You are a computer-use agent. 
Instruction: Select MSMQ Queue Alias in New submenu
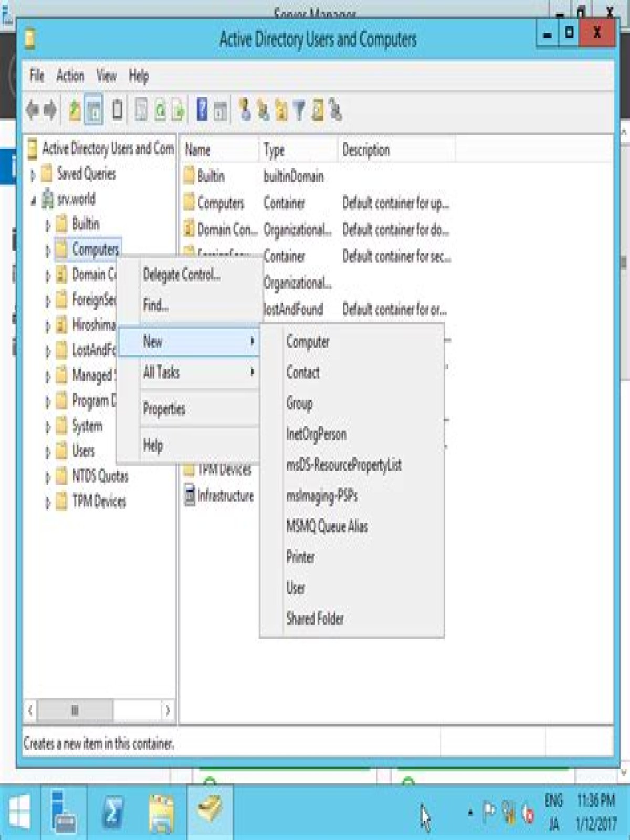point(352,526)
